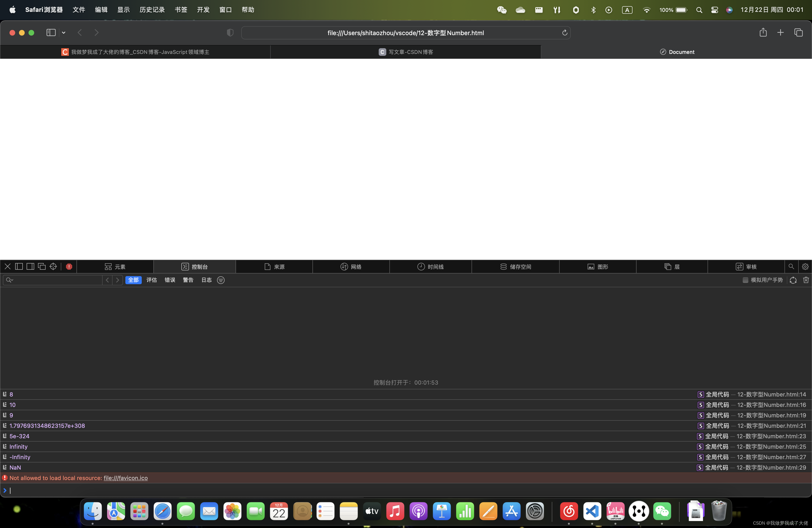
Task: Select the console log row showing NaN
Action: (406, 468)
